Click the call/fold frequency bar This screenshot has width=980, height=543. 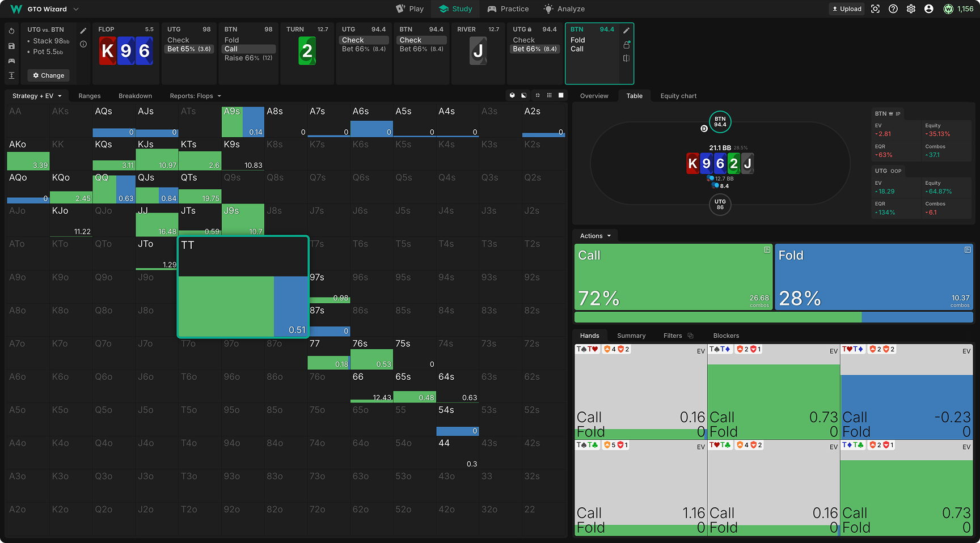tap(774, 317)
